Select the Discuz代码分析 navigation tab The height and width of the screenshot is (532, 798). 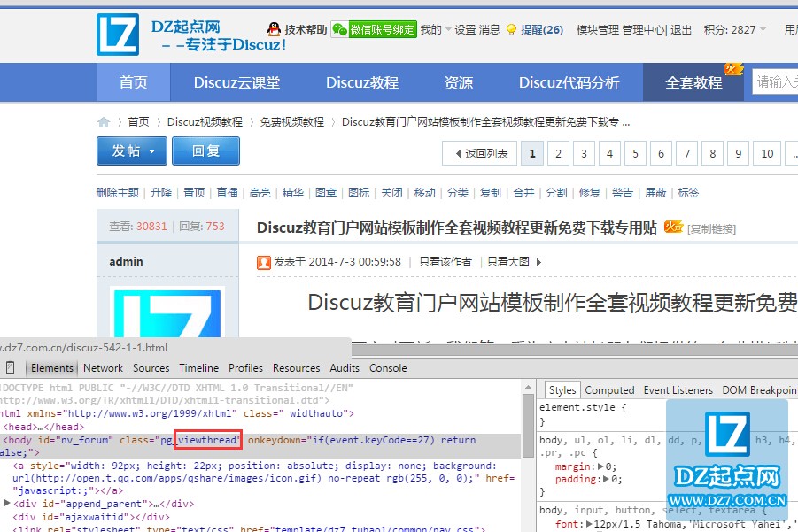click(569, 82)
